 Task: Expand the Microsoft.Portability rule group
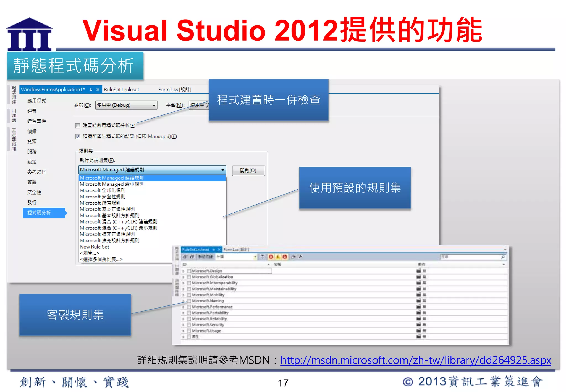click(183, 313)
